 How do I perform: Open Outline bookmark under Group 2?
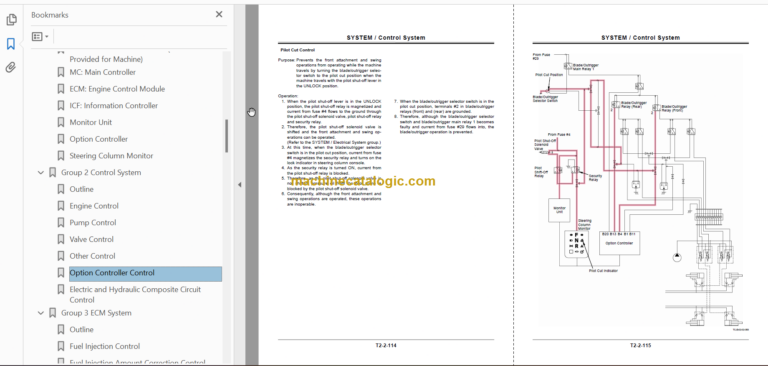[81, 189]
